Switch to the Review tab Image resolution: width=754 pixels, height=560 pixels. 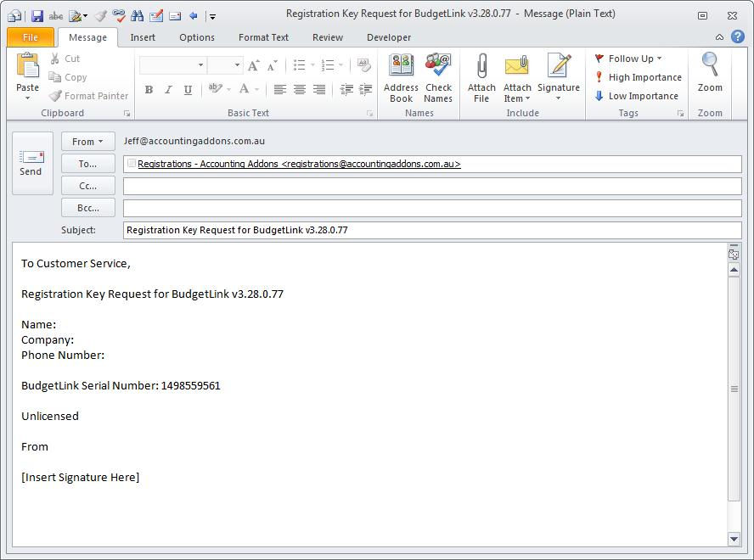tap(328, 37)
